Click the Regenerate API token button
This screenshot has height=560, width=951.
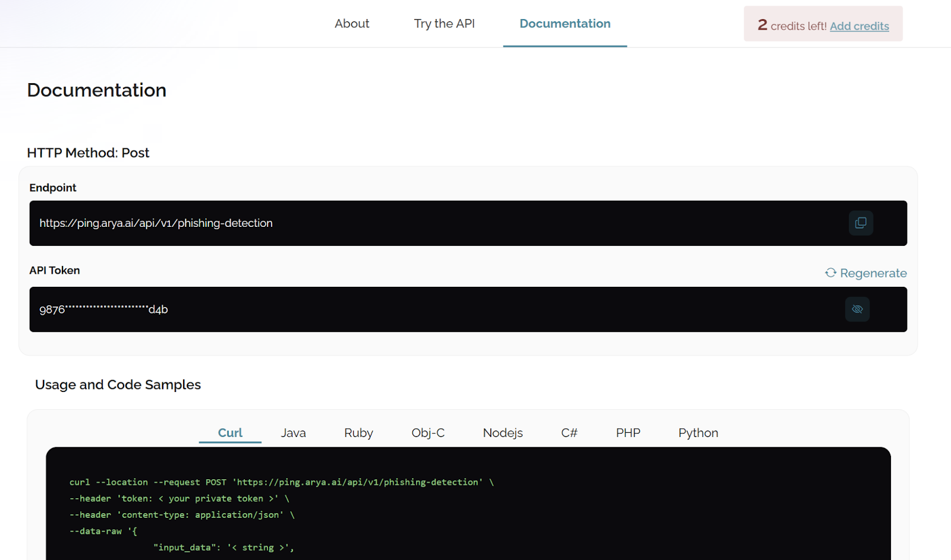(865, 273)
